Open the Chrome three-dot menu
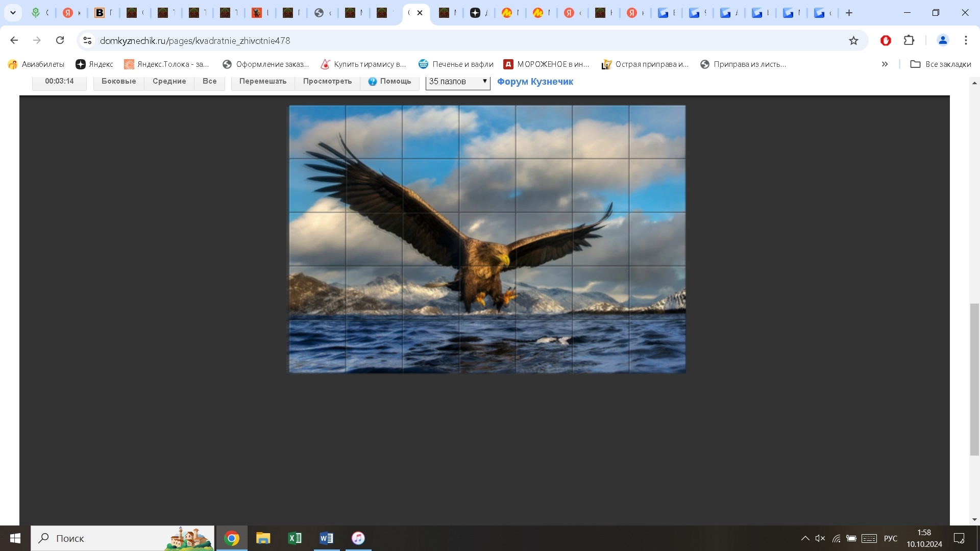The height and width of the screenshot is (551, 980). click(966, 40)
